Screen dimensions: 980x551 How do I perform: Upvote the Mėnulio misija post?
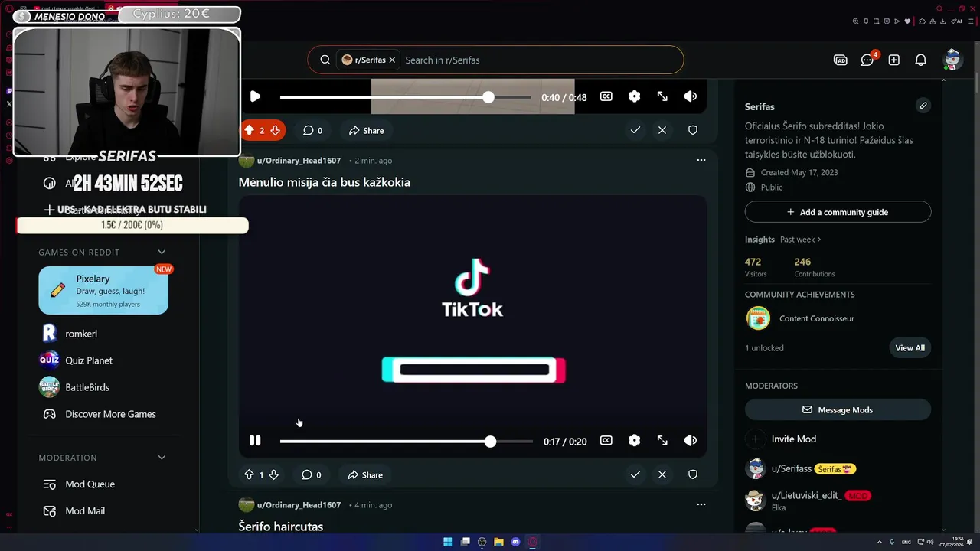[249, 474]
